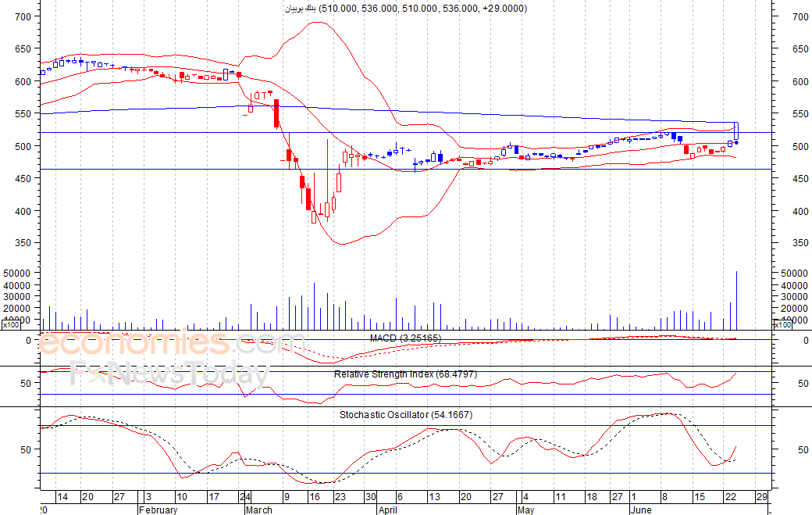Select the 3 date label after February begins
This screenshot has height=515, width=812.
[x=148, y=497]
